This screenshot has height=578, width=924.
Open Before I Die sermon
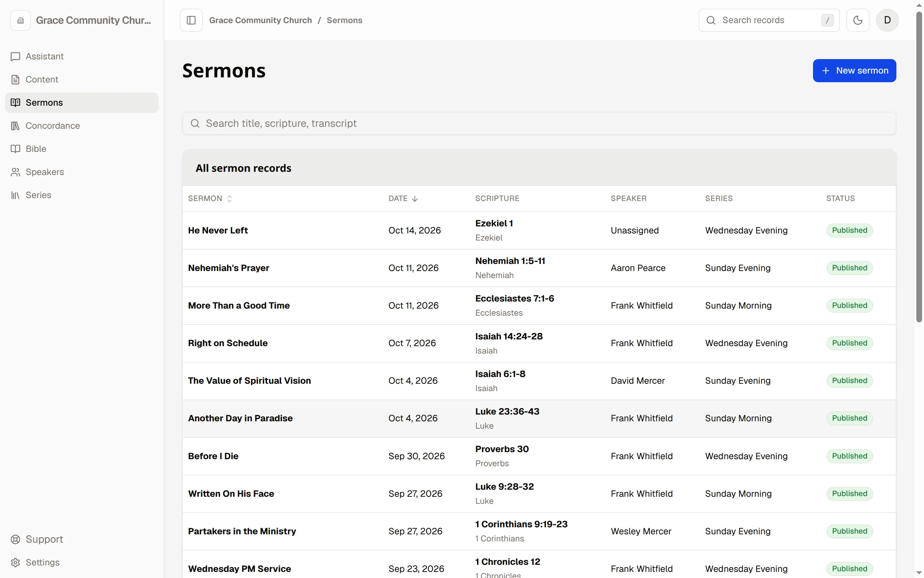click(213, 456)
